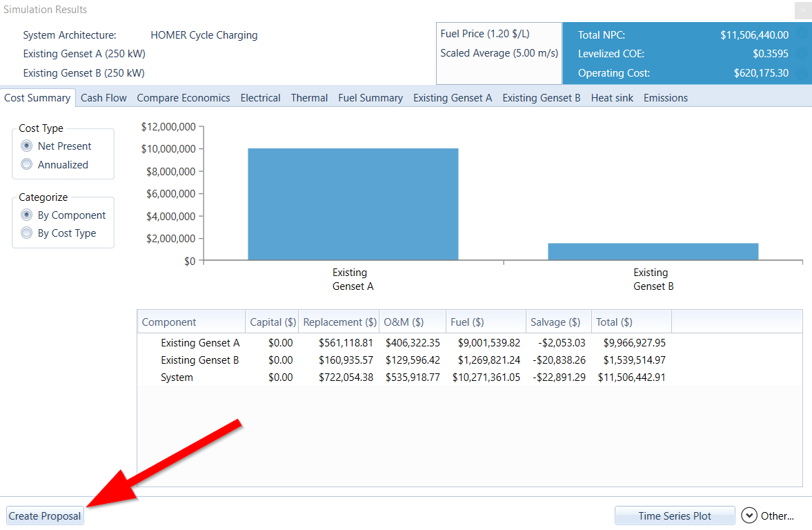Click info icon beside Operating Cost value
812x530 pixels.
point(802,73)
